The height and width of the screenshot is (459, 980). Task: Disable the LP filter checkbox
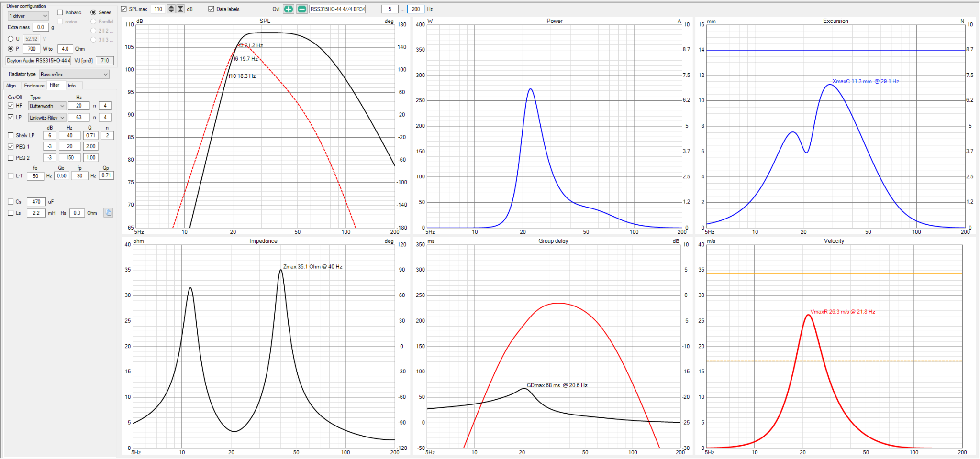pyautogui.click(x=11, y=117)
